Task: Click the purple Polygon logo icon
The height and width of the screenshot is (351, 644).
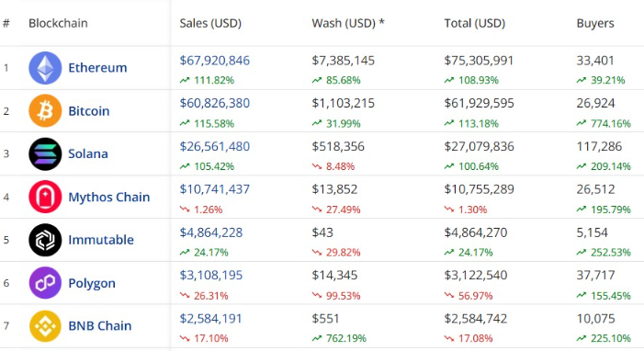Action: click(45, 283)
